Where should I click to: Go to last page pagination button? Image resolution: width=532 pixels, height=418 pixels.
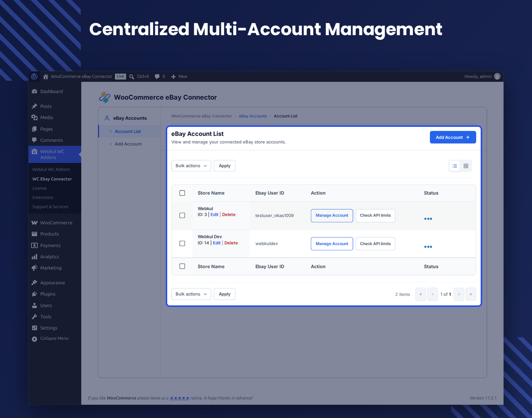471,294
